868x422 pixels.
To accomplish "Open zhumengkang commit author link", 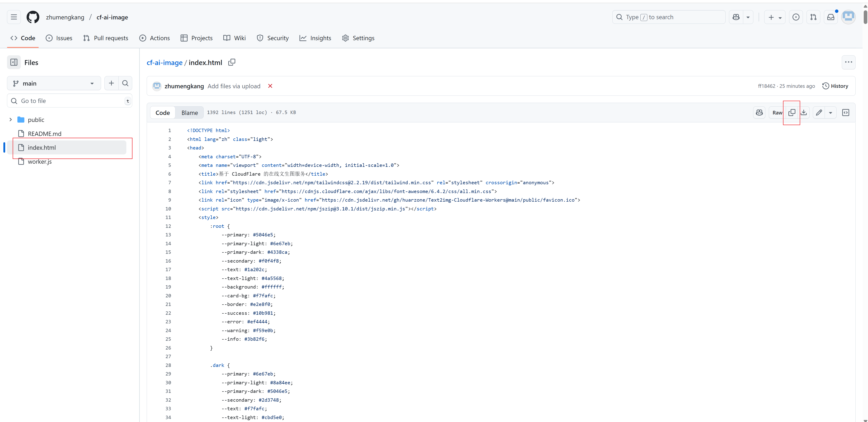I will pyautogui.click(x=184, y=86).
